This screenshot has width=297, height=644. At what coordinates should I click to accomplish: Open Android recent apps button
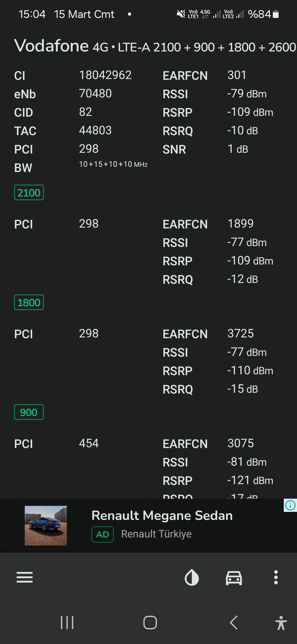point(67,623)
